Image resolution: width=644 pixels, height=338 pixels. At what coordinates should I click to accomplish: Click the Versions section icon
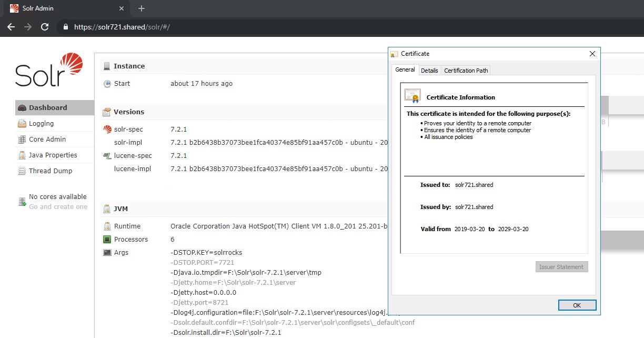click(x=107, y=112)
